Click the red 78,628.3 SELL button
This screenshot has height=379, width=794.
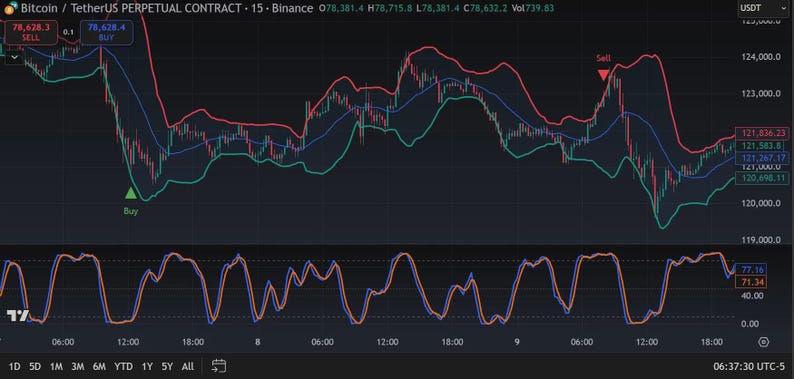(31, 32)
